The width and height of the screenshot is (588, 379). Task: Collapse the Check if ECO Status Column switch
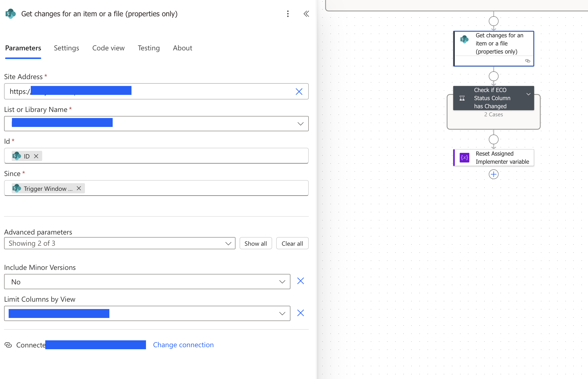(x=528, y=94)
